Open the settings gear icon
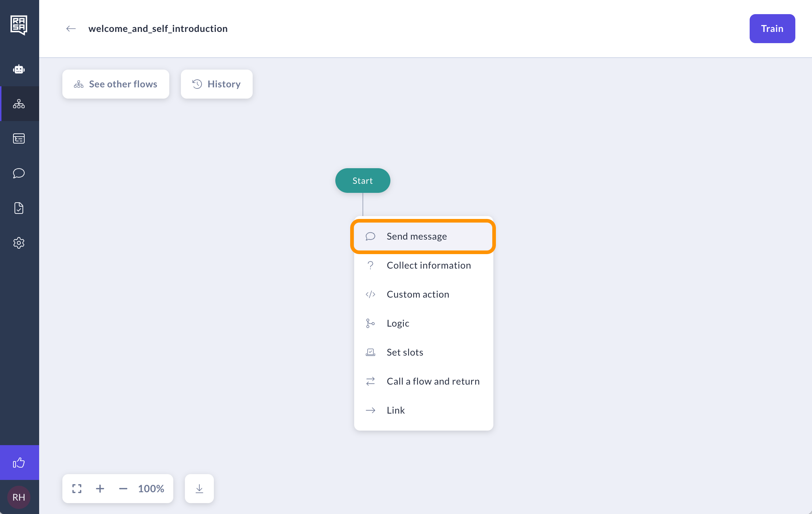 pos(19,243)
